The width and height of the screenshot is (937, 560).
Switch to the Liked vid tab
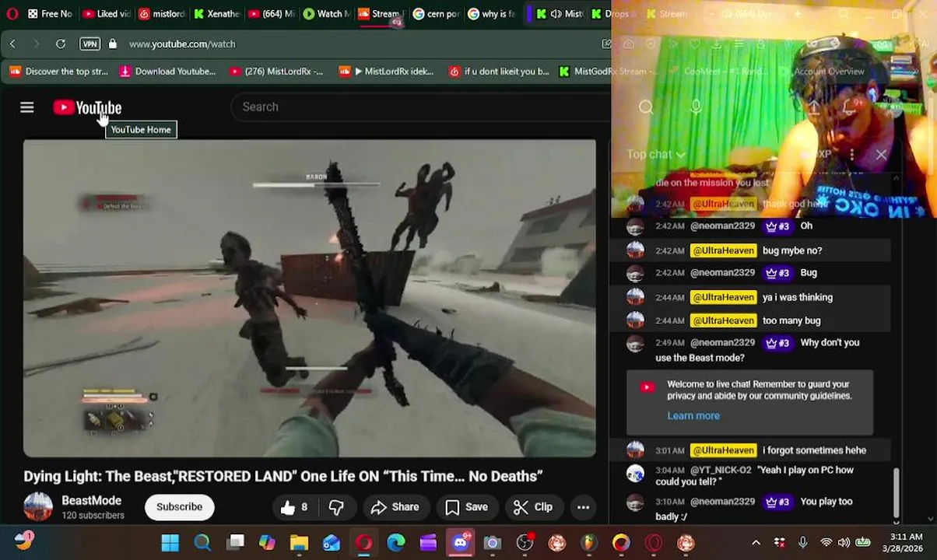coord(107,14)
